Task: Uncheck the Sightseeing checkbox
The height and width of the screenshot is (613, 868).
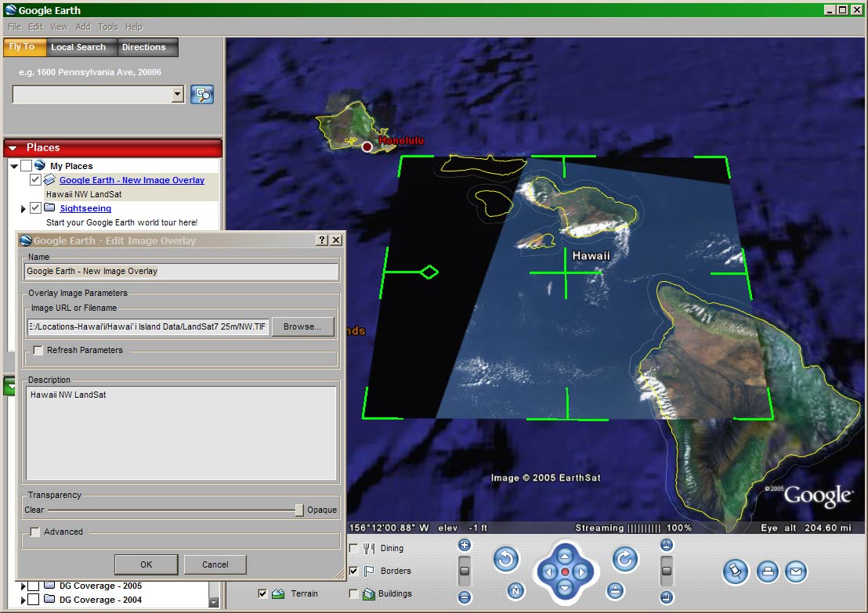Action: click(x=35, y=208)
